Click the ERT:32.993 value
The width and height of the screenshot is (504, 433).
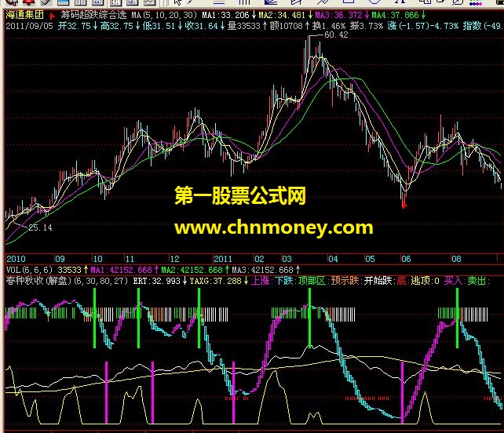pos(156,281)
